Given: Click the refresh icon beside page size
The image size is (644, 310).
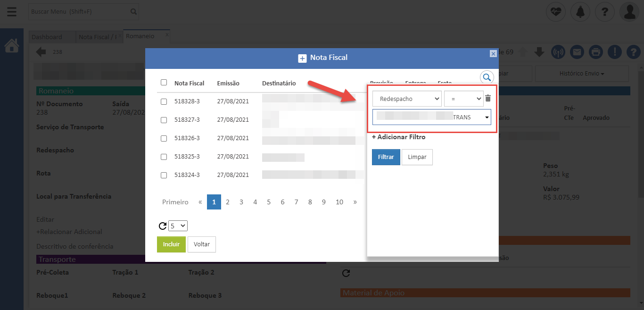Looking at the screenshot, I should tap(162, 226).
